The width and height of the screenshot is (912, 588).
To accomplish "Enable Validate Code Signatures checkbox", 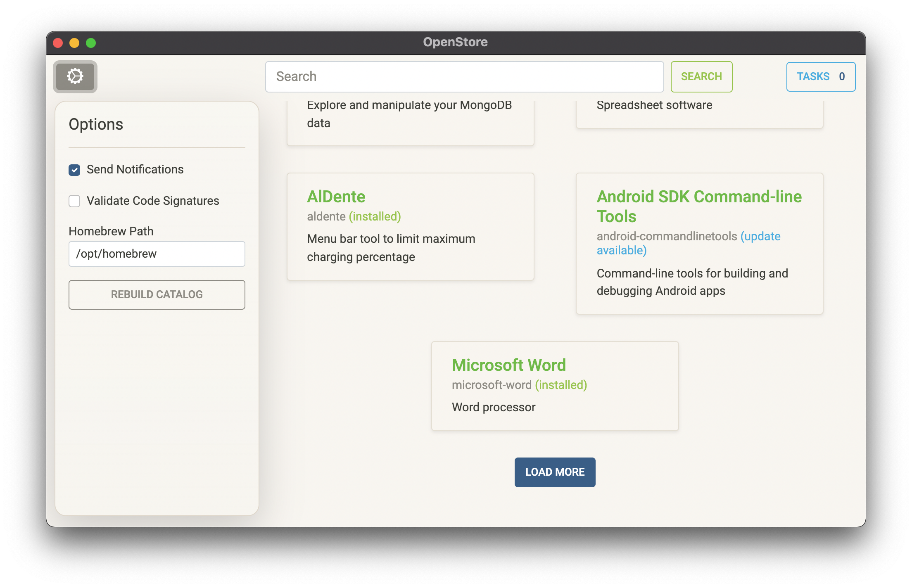I will [x=74, y=201].
